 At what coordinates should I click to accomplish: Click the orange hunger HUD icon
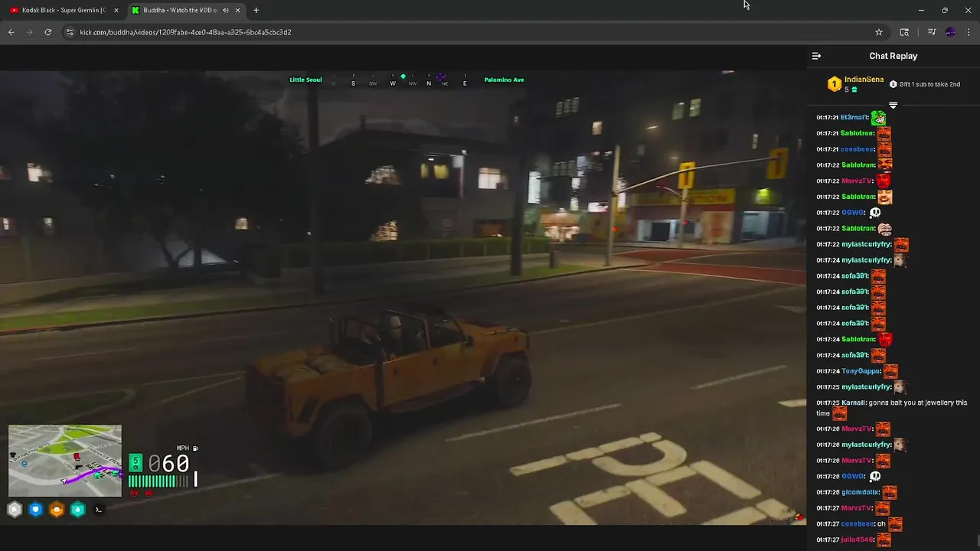click(57, 510)
